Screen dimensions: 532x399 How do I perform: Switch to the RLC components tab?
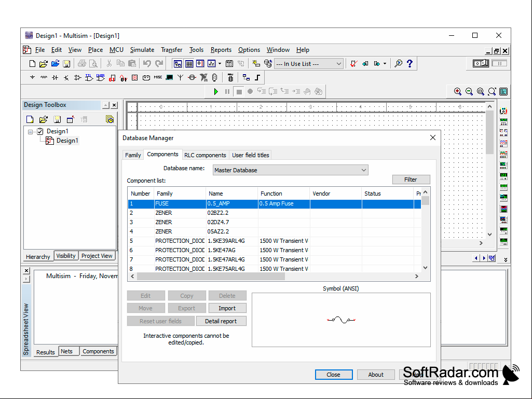(205, 155)
